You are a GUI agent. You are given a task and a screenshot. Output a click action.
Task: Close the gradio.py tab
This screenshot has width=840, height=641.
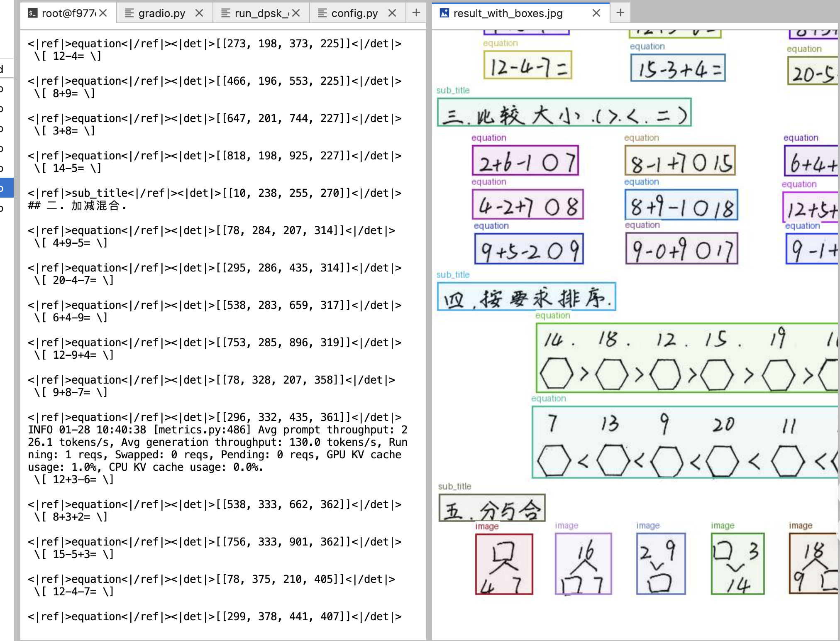pyautogui.click(x=199, y=13)
